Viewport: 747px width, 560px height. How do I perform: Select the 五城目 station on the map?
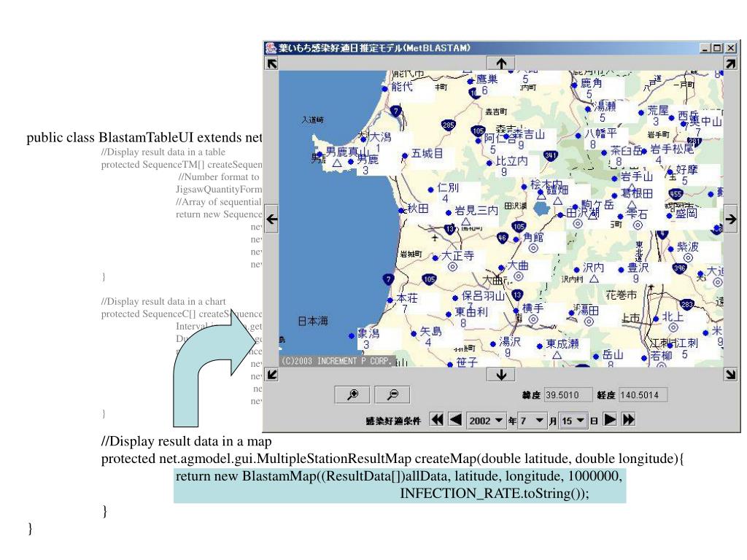point(404,155)
